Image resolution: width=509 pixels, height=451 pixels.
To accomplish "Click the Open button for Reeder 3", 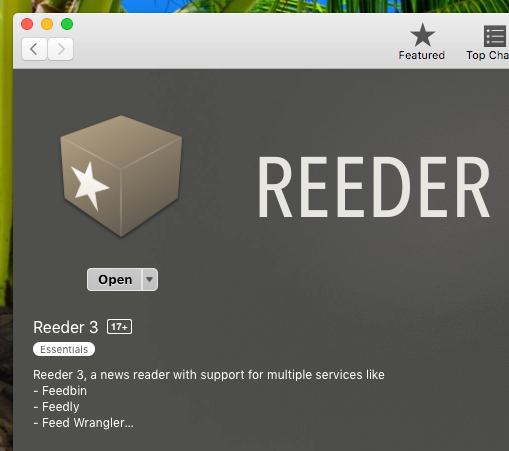I will pos(115,279).
